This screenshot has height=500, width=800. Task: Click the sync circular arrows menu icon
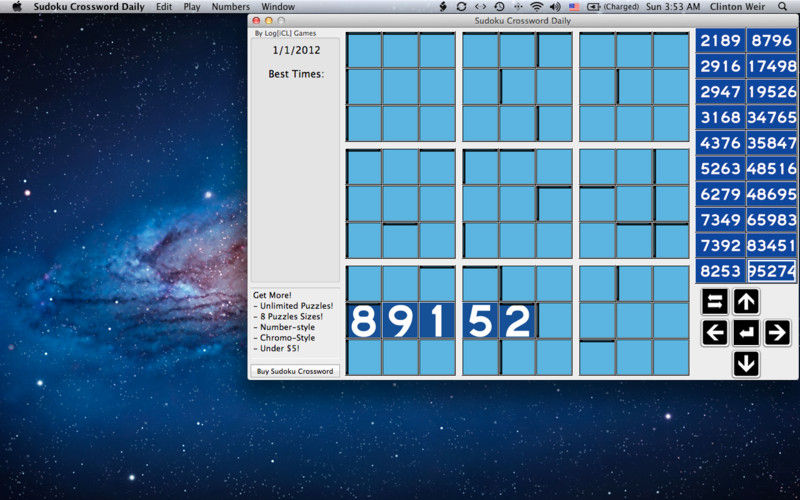[x=461, y=7]
